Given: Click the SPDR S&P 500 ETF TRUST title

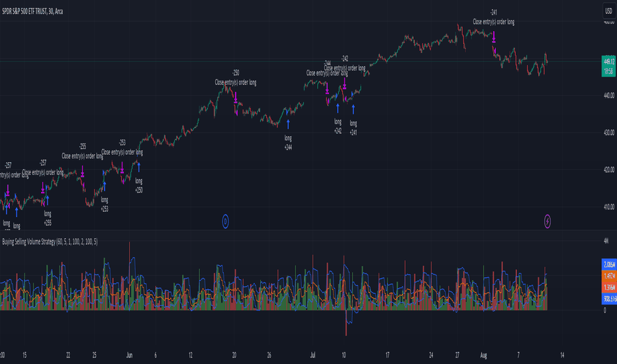Looking at the screenshot, I should (32, 11).
